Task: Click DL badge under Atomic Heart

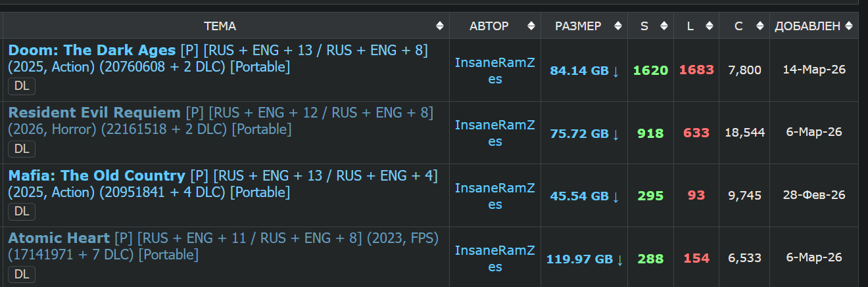Action: pos(22,275)
